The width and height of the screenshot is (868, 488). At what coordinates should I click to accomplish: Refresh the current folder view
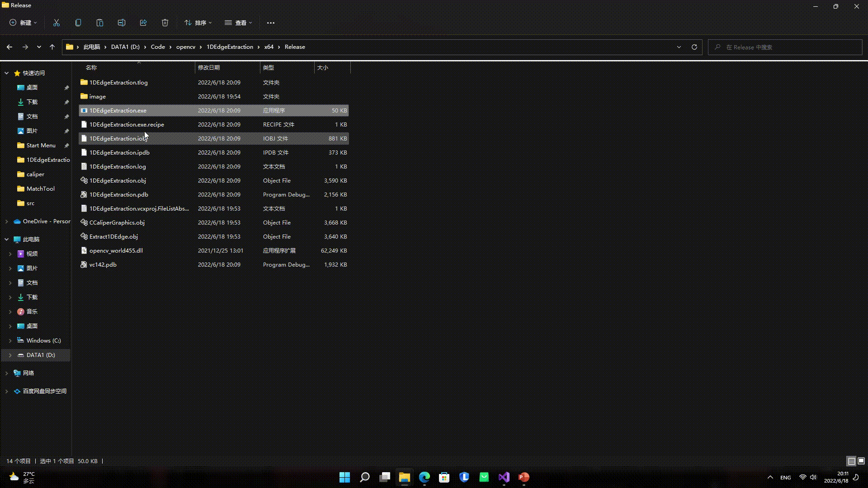pyautogui.click(x=694, y=47)
